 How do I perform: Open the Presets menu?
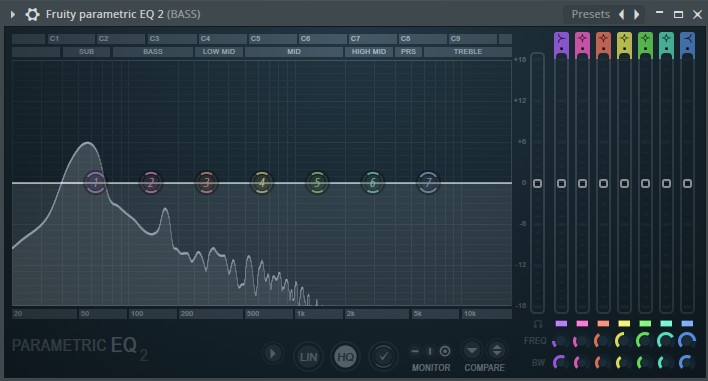(x=591, y=14)
